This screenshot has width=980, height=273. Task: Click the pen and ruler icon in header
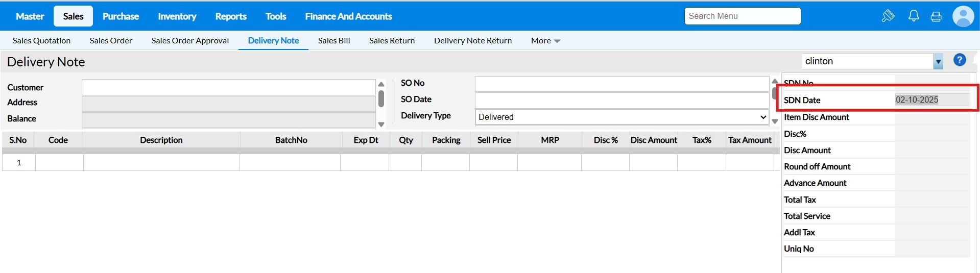coord(888,16)
